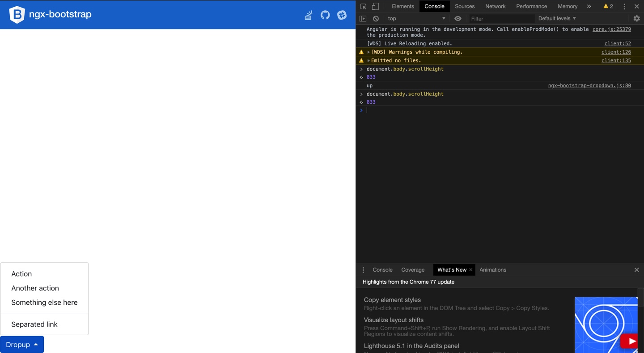Viewport: 644px width, 353px height.
Task: Collapse the Dropup menu via its caret
Action: click(36, 345)
